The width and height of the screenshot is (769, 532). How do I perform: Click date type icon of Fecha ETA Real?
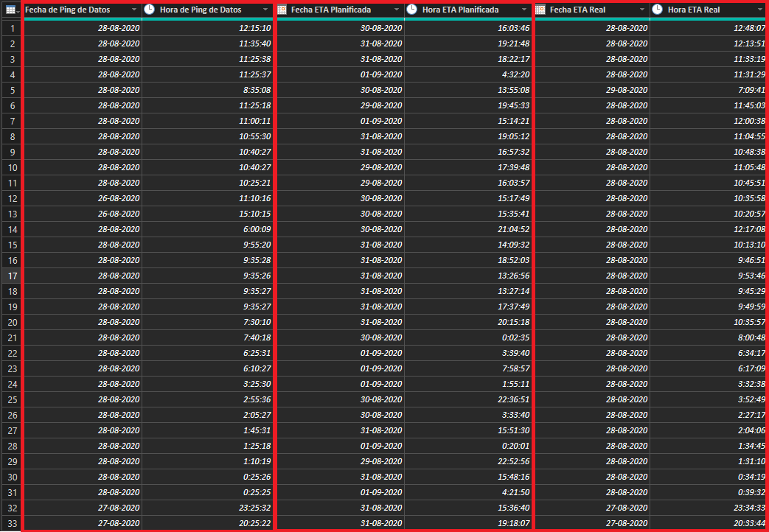[x=540, y=10]
